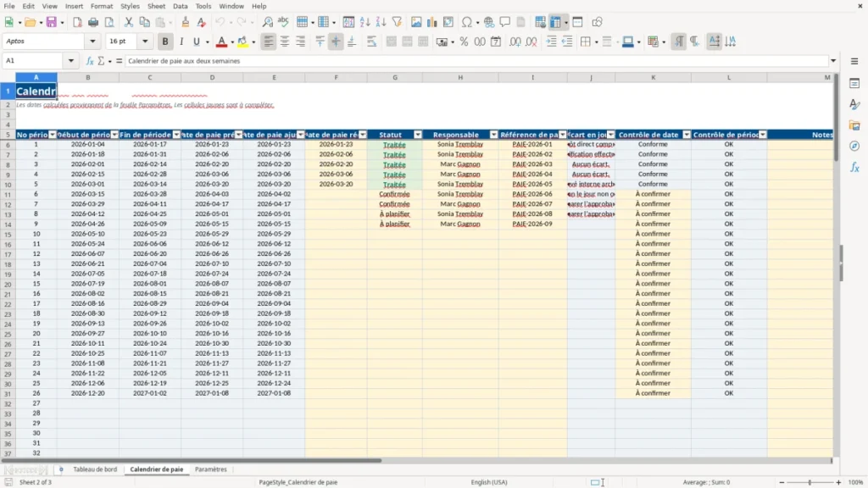Click the Wrap Text icon
Viewport: 868px width, 488px height.
pyautogui.click(x=371, y=42)
